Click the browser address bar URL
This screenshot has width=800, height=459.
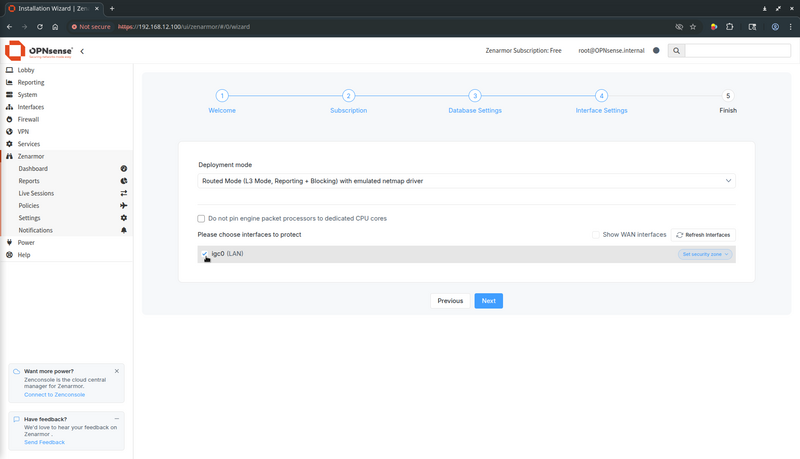[184, 27]
